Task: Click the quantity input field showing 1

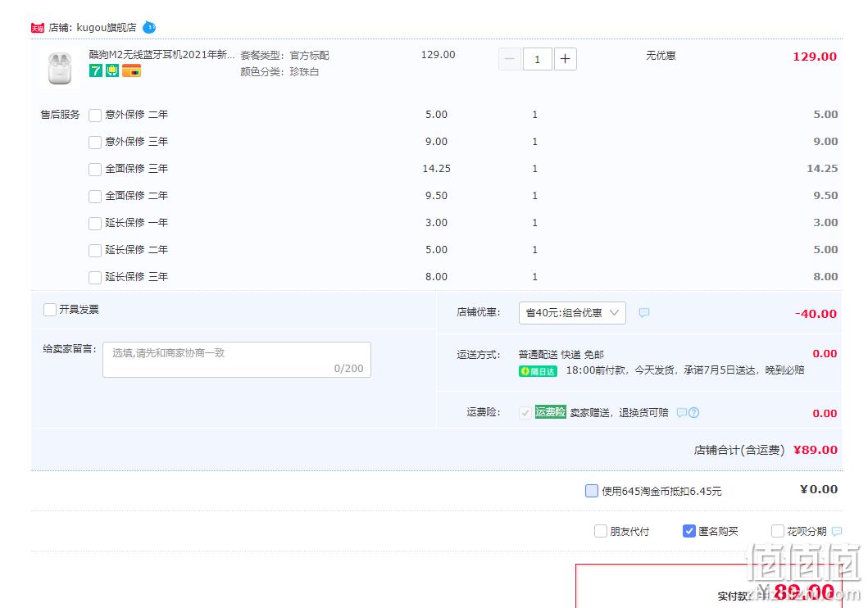Action: 537,59
